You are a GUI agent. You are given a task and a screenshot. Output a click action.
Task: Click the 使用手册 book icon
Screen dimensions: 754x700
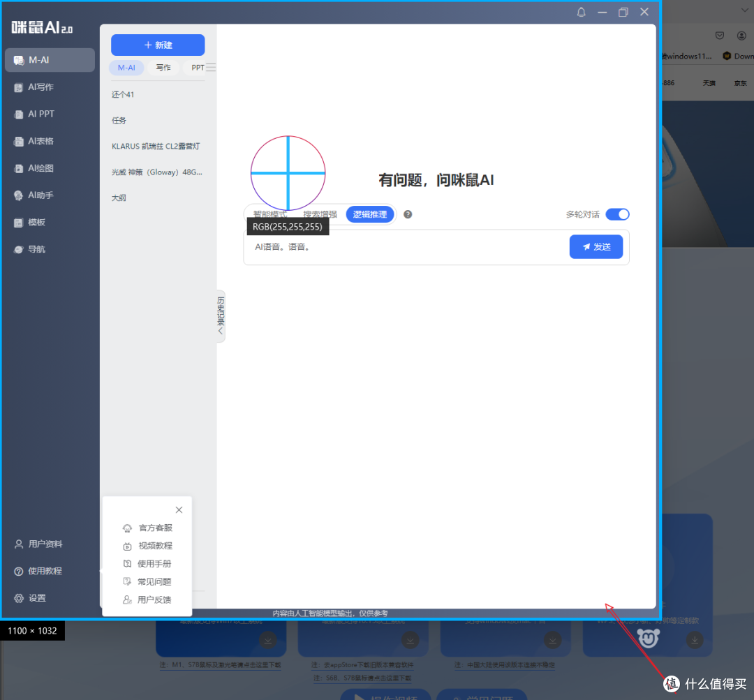[x=127, y=564]
